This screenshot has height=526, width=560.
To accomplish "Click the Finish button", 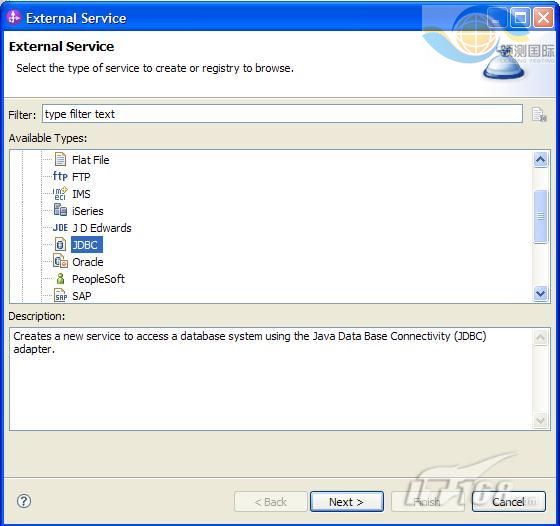I will (428, 501).
